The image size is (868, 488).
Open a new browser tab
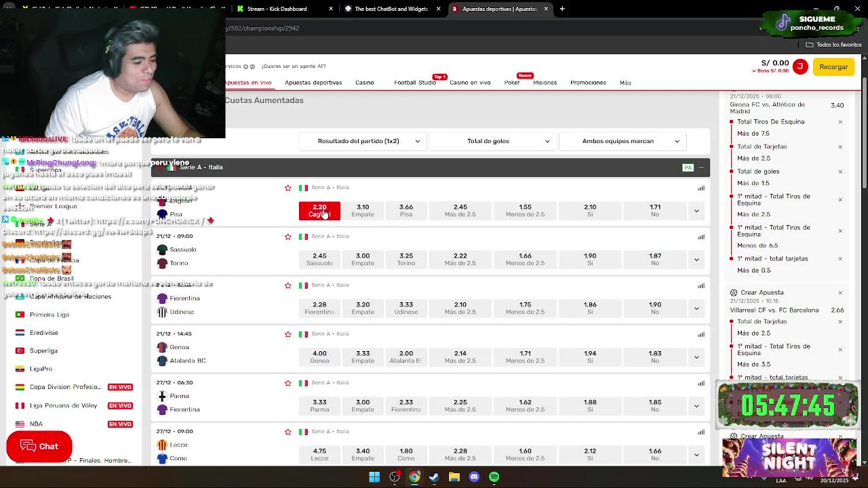(562, 9)
